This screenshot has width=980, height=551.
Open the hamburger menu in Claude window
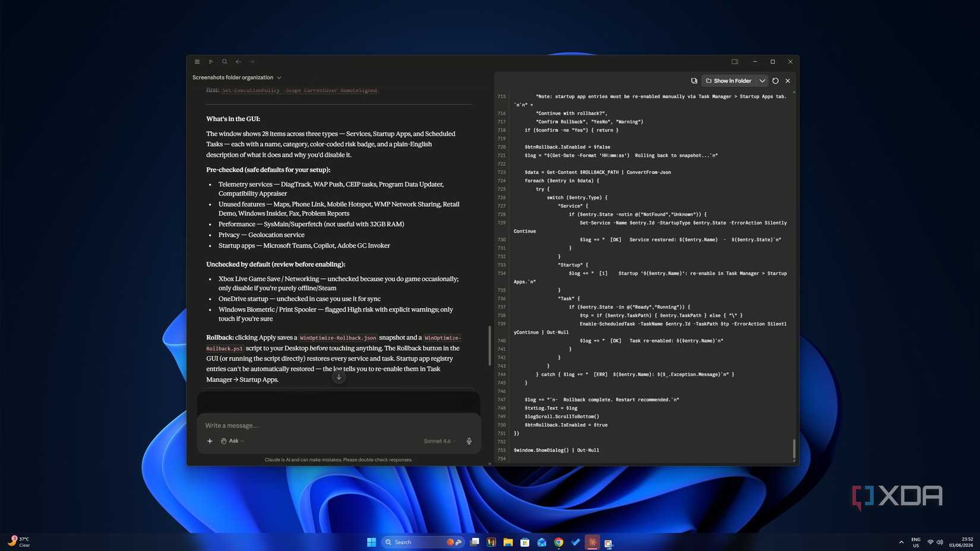[197, 62]
